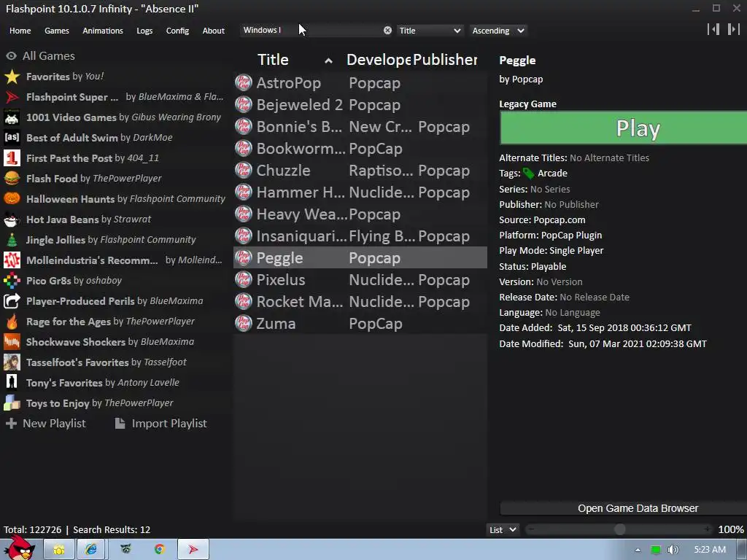Click the Halloween Haunts pumpkin icon
Image resolution: width=747 pixels, height=560 pixels.
click(x=12, y=199)
